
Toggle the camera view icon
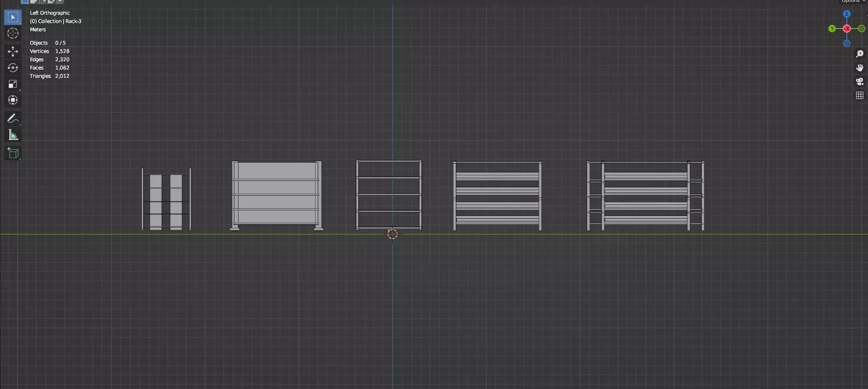[859, 81]
